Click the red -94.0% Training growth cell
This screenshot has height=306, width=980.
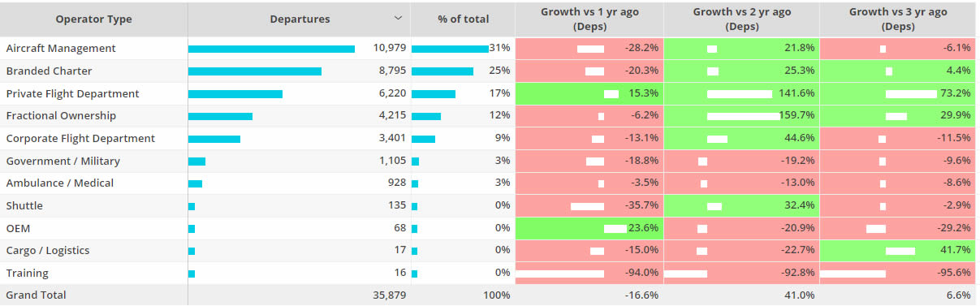[589, 274]
